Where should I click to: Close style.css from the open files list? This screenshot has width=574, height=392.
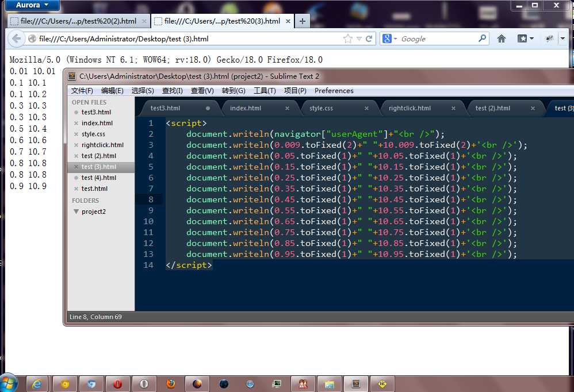76,134
